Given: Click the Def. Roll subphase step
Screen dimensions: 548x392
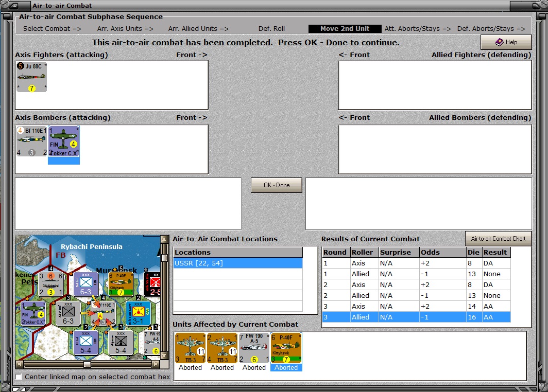Looking at the screenshot, I should (271, 29).
